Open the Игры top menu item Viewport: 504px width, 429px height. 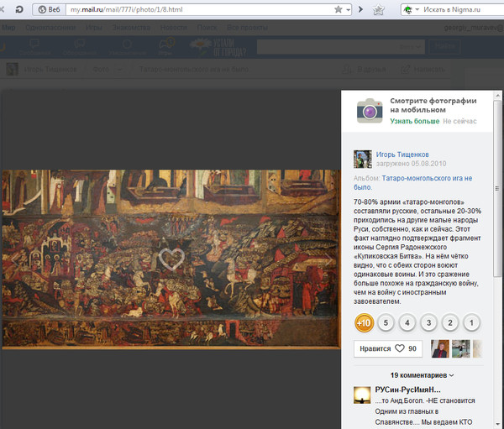coord(93,28)
